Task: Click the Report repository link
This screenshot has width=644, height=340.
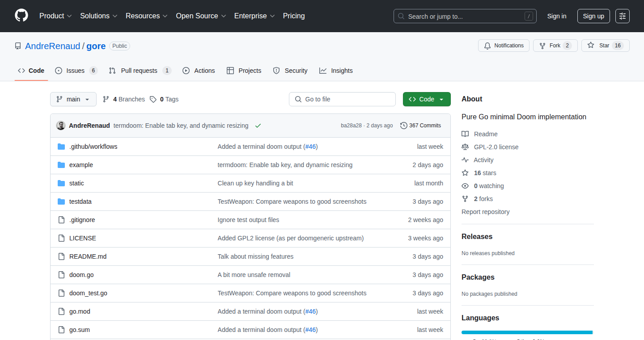Action: 485,212
